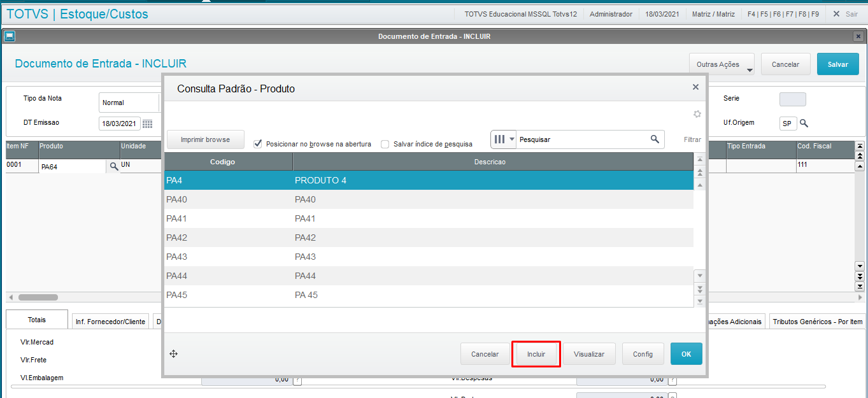Click the Imprimir browse button
The height and width of the screenshot is (398, 868).
(206, 139)
